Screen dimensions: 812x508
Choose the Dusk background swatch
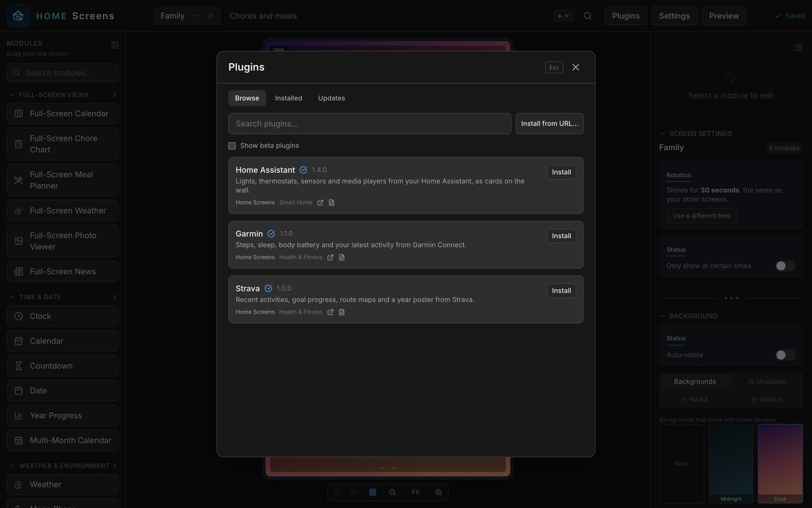[781, 463]
